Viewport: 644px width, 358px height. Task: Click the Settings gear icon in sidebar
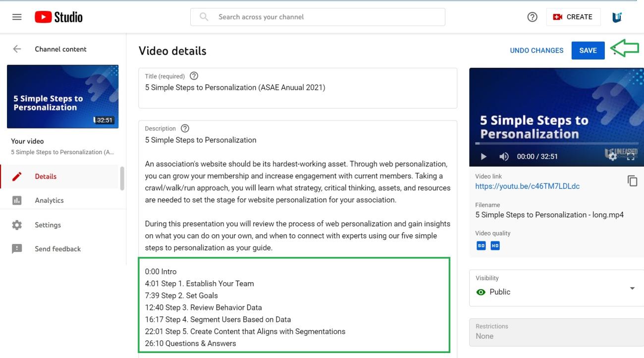pyautogui.click(x=17, y=225)
